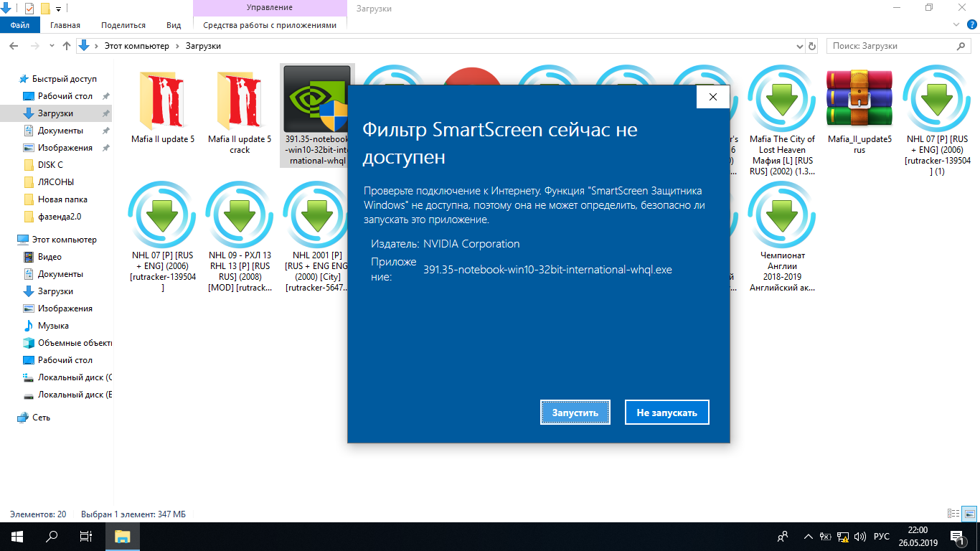Open ЛЯСОНЫ folder in sidebar

(x=55, y=182)
